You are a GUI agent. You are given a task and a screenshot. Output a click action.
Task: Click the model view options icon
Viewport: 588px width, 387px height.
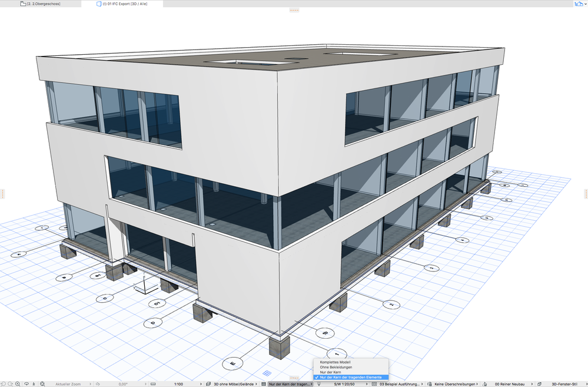click(x=374, y=384)
